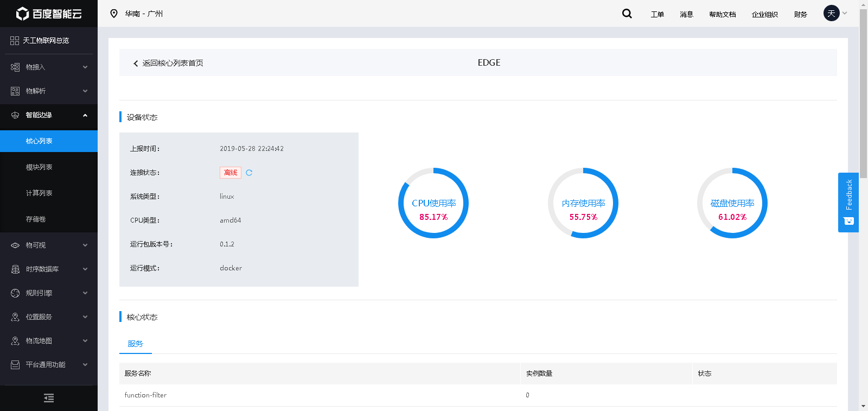Click the 物解析 sidebar icon
This screenshot has width=868, height=411.
15,91
